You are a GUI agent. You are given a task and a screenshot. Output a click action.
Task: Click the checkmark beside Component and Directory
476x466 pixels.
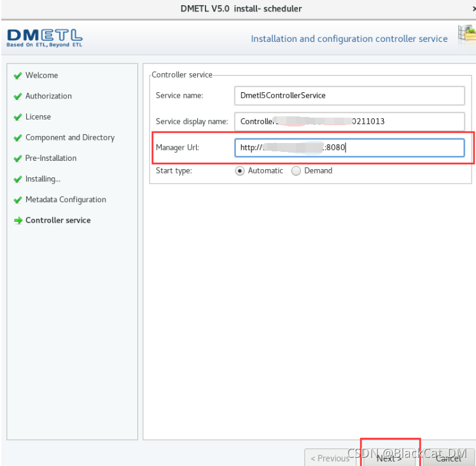coord(18,138)
